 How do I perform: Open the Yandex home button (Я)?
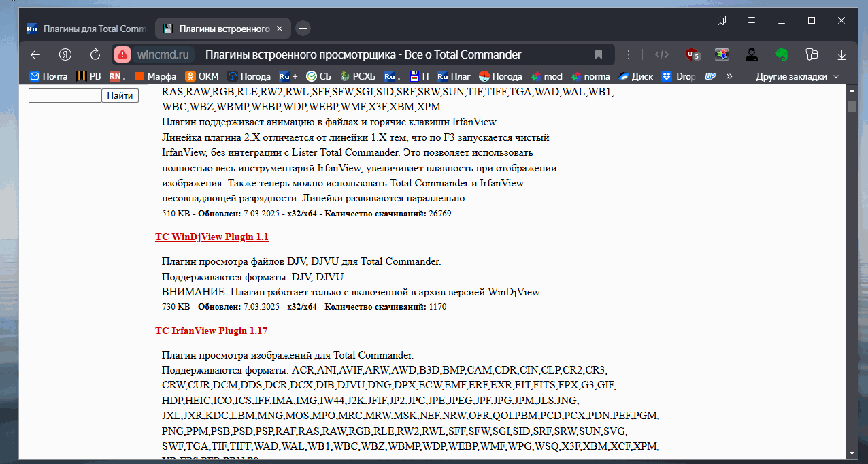pos(65,54)
